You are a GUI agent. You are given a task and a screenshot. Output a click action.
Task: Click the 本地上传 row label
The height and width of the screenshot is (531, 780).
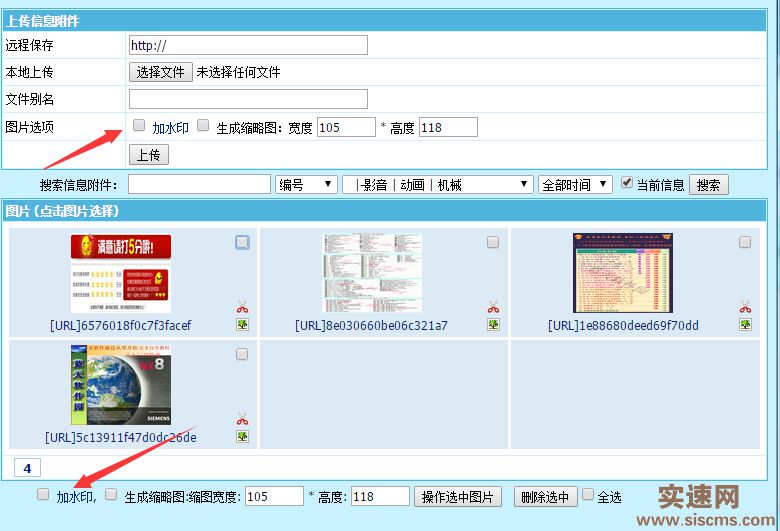coord(29,72)
